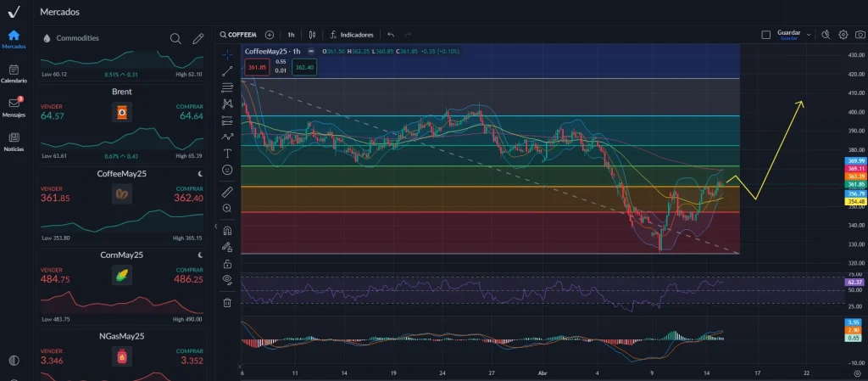Open the Mercados home icon
The image size is (868, 381).
tap(14, 36)
